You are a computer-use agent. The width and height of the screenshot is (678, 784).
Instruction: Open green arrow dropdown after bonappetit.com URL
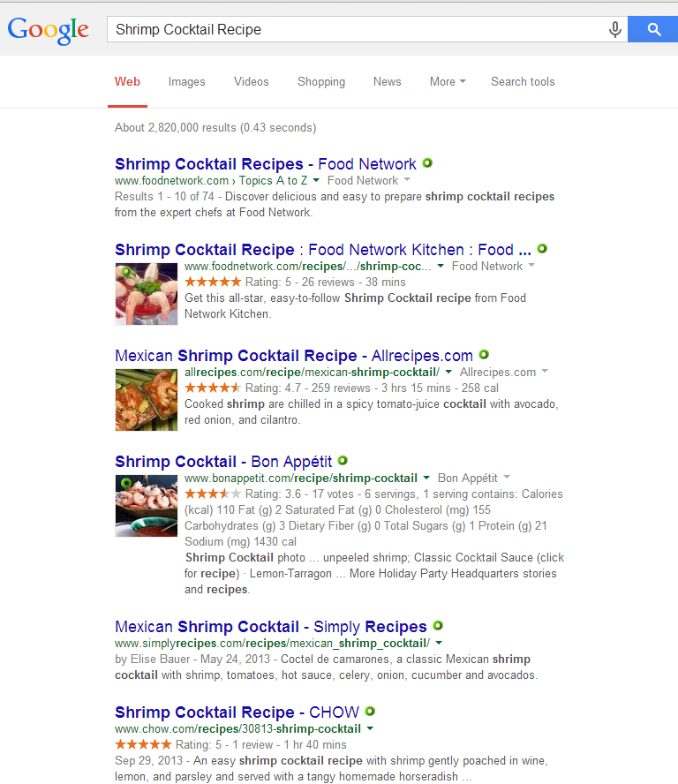coord(426,478)
